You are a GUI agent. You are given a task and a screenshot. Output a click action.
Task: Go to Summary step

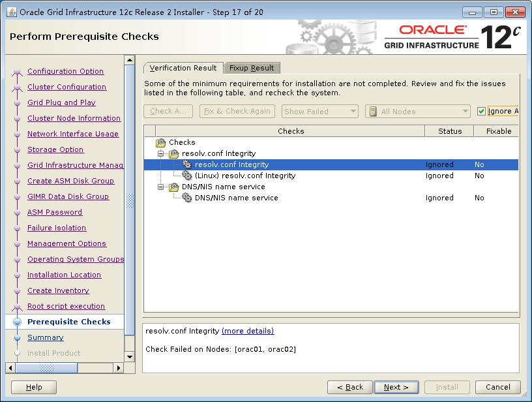[46, 337]
